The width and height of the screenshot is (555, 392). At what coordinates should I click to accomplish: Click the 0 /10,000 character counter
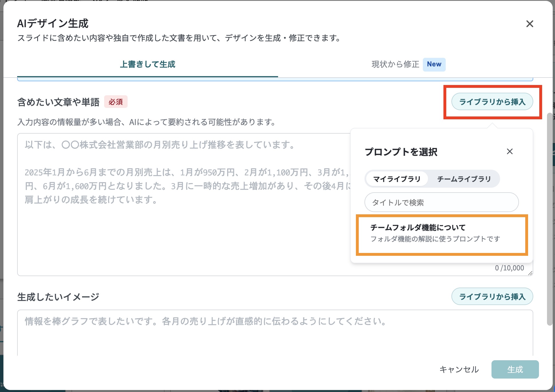pos(510,268)
